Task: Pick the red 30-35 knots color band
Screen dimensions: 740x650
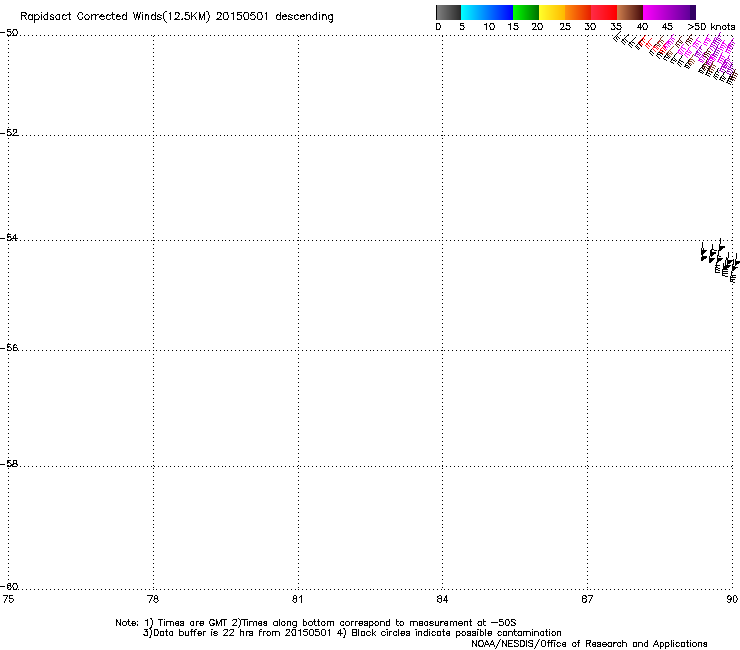Action: point(604,12)
